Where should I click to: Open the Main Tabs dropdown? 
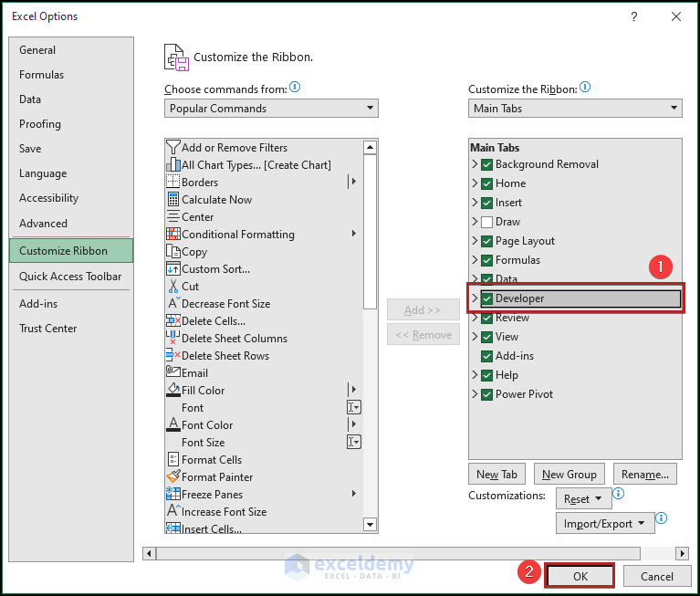575,109
